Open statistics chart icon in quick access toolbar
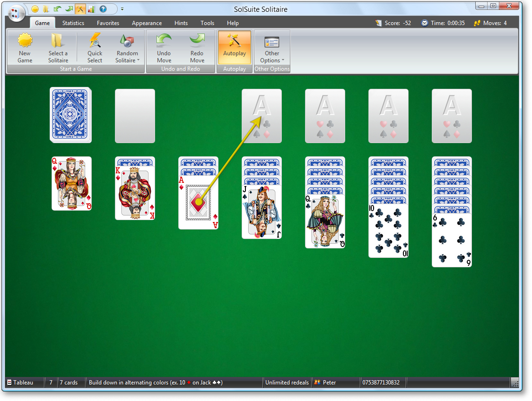This screenshot has width=532, height=401. (91, 9)
